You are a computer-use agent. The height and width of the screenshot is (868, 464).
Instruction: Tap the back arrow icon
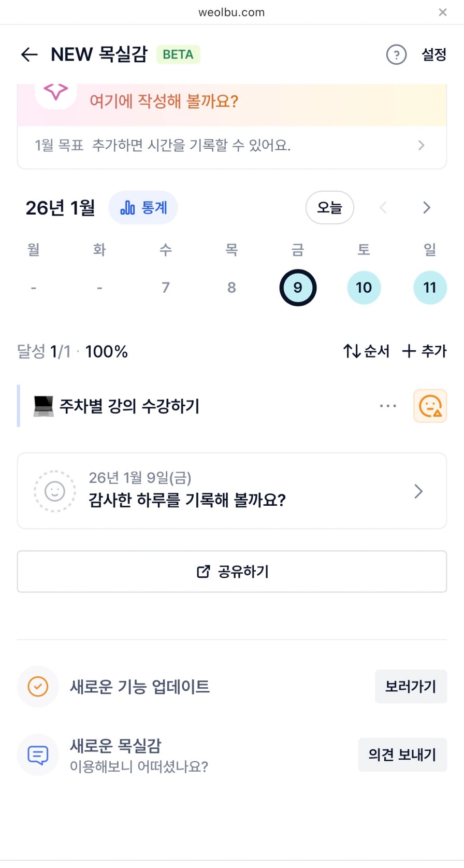click(30, 54)
